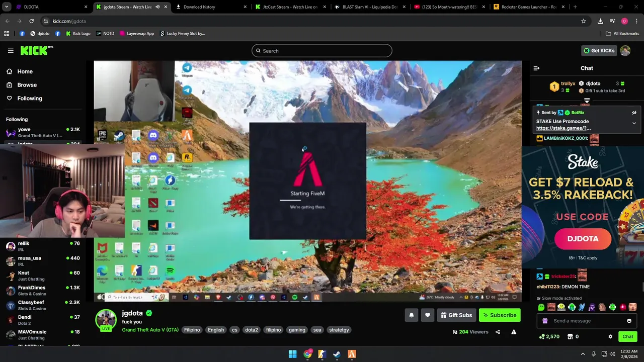Expand the pinned STAKE promocode message
The height and width of the screenshot is (362, 644).
point(634,123)
